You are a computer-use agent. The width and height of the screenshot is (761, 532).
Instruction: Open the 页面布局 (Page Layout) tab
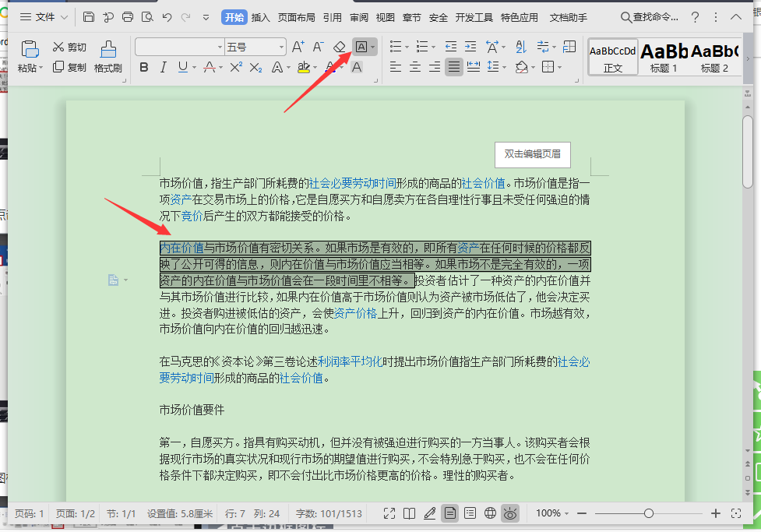click(297, 17)
